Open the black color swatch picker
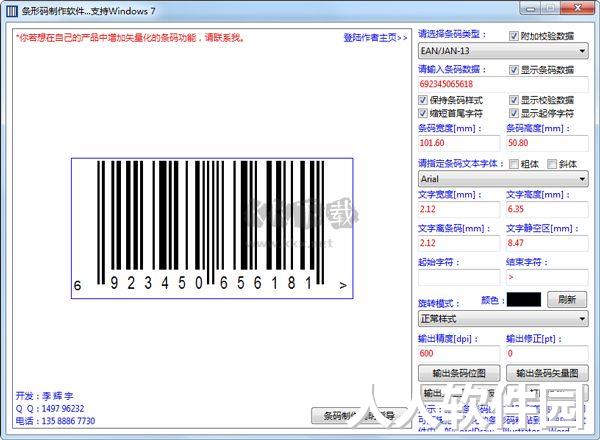The image size is (600, 440). click(524, 300)
